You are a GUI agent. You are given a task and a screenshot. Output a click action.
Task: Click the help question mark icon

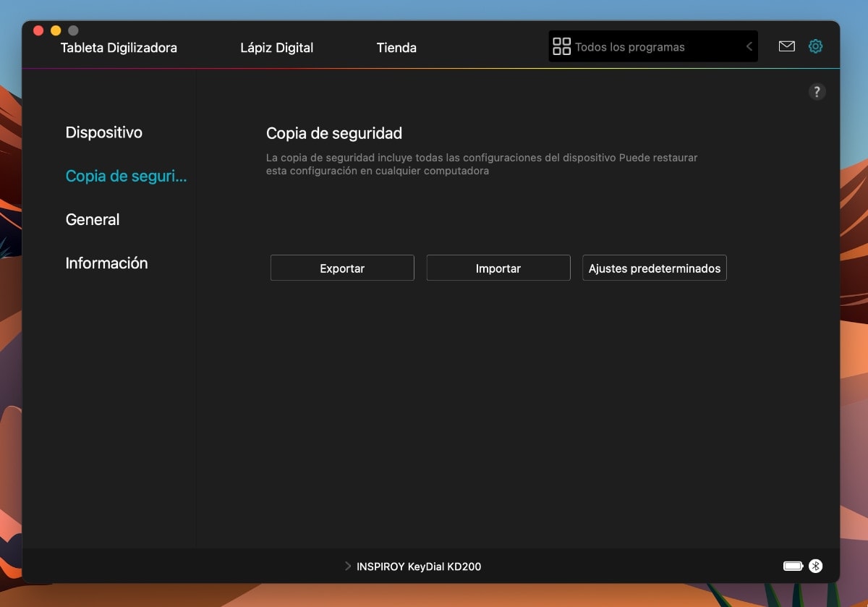click(x=817, y=92)
